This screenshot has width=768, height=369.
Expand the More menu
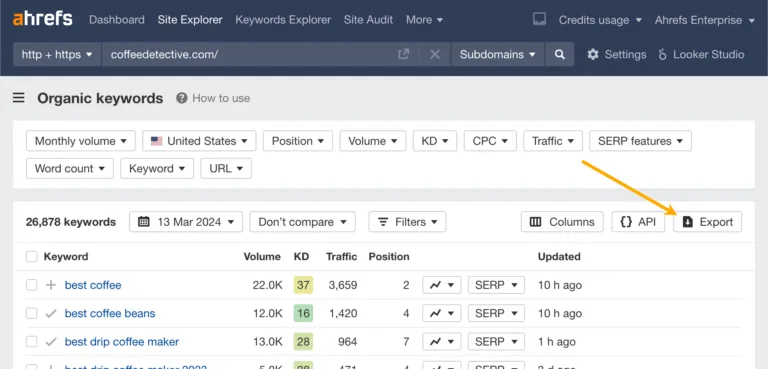click(424, 20)
